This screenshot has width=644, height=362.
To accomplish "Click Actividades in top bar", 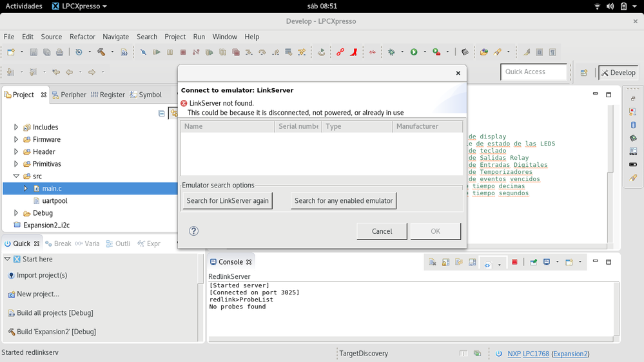I will (24, 6).
